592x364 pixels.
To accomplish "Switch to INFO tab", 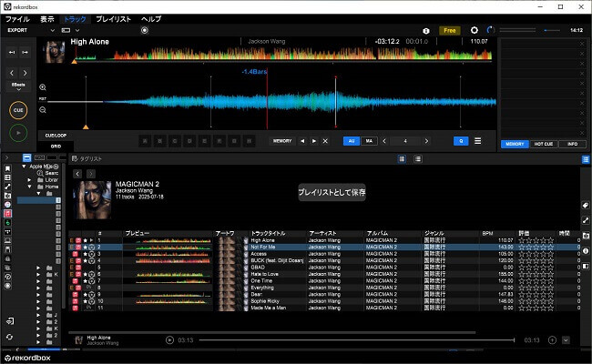I will pyautogui.click(x=572, y=144).
